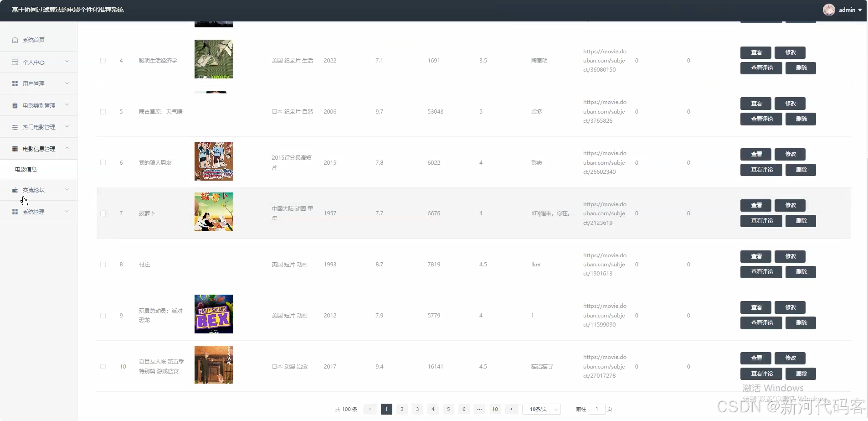Image resolution: width=868 pixels, height=421 pixels.
Task: Click the 热门电影管理 sliders icon
Action: coord(15,127)
